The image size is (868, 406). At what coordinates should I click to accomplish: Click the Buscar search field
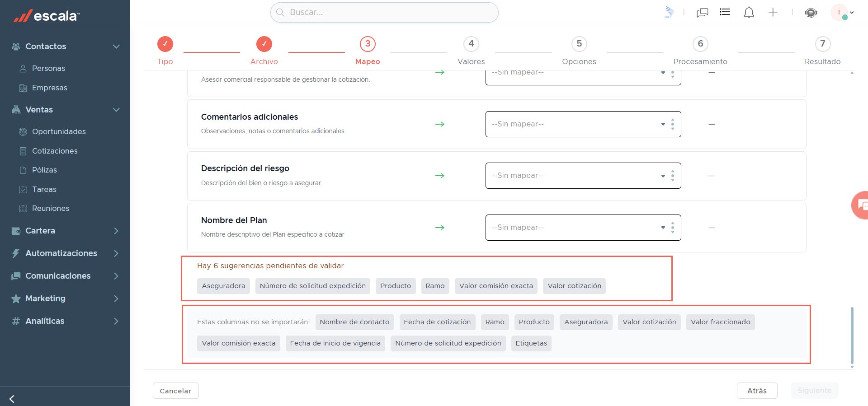[x=384, y=12]
